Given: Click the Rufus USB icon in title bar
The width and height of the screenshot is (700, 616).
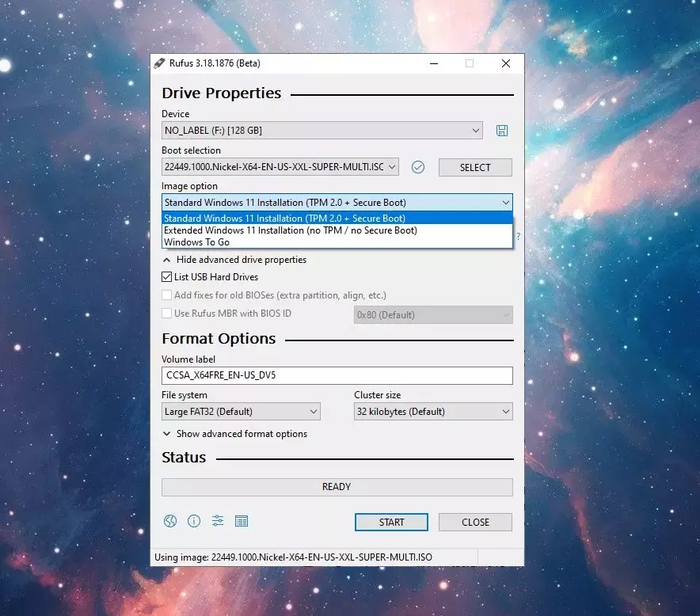Looking at the screenshot, I should pos(159,63).
